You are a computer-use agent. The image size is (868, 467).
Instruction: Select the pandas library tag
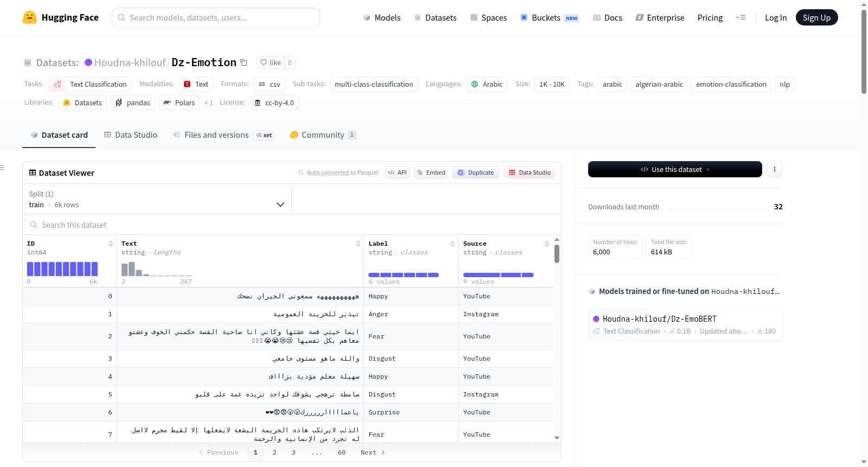click(132, 103)
